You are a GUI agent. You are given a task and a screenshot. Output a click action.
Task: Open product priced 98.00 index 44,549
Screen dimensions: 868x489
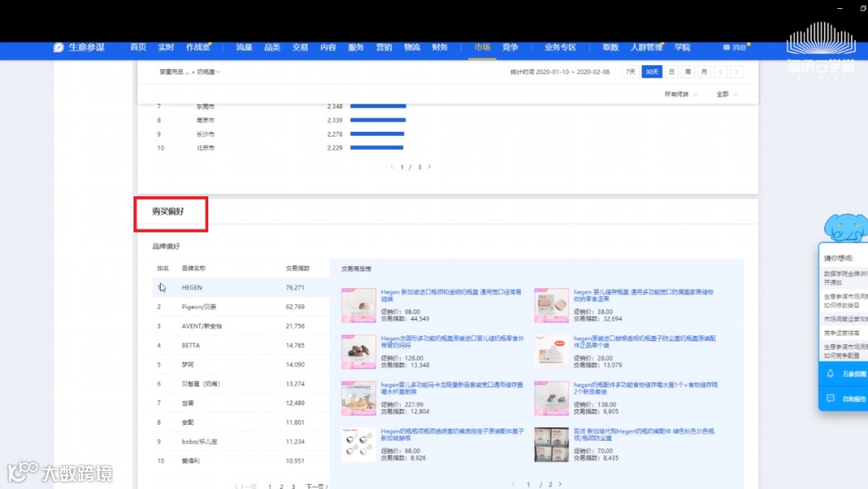click(x=451, y=295)
